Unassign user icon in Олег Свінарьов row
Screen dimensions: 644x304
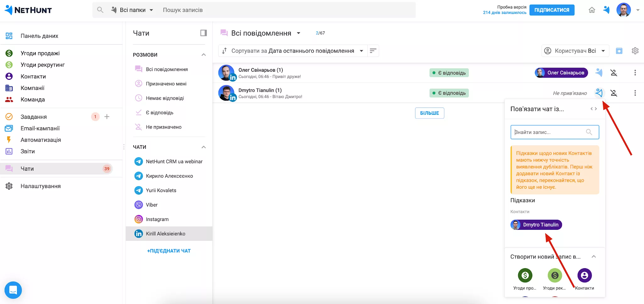click(613, 73)
